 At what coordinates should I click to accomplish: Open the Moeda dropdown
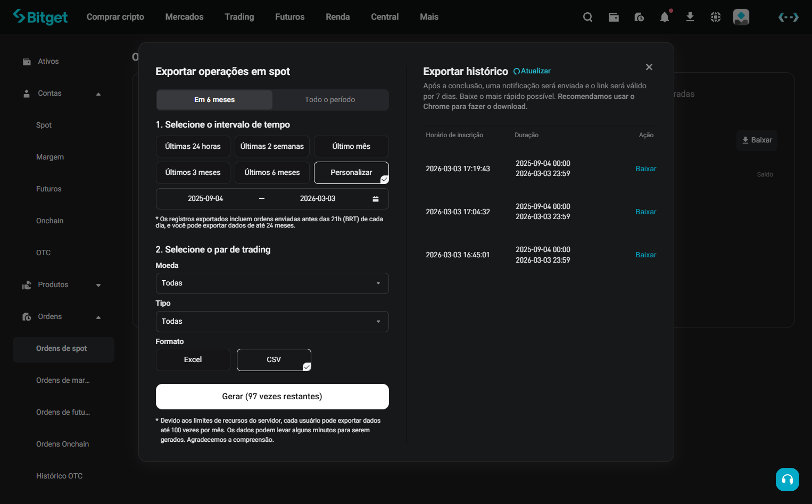(272, 283)
